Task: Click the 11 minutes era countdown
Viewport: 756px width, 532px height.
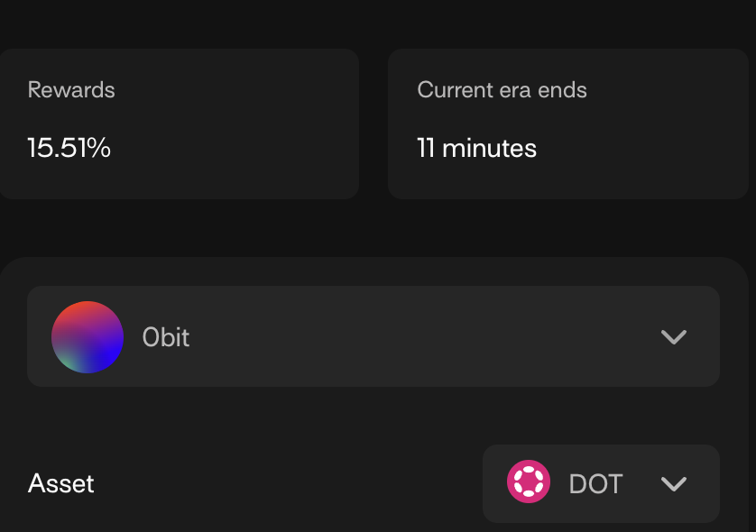Action: [x=475, y=148]
